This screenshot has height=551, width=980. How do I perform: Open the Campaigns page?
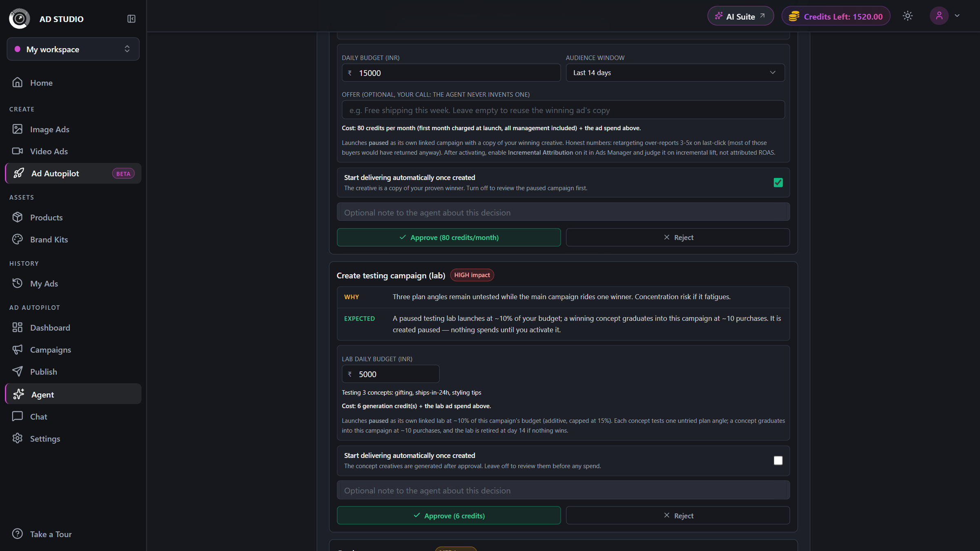coord(73,349)
